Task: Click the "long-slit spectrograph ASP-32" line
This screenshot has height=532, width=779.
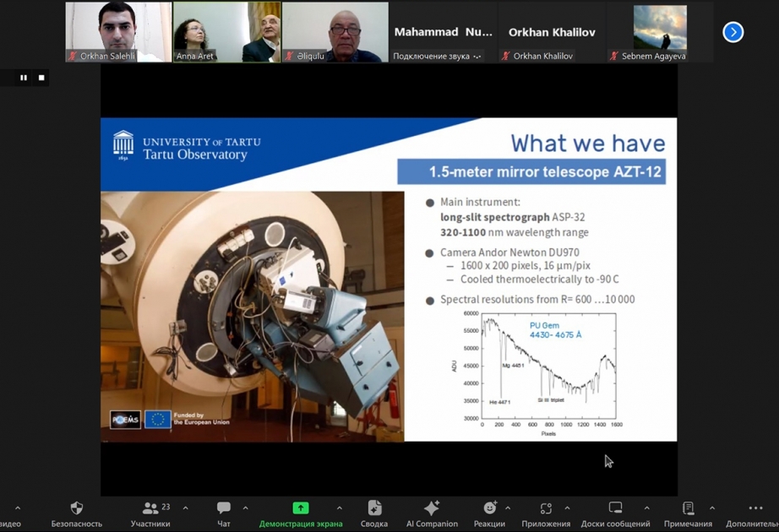Action: click(513, 217)
